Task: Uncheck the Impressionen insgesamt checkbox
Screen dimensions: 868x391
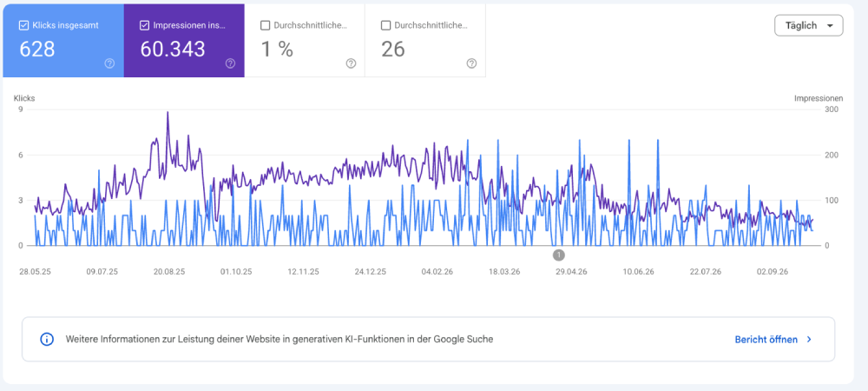Action: coord(144,25)
